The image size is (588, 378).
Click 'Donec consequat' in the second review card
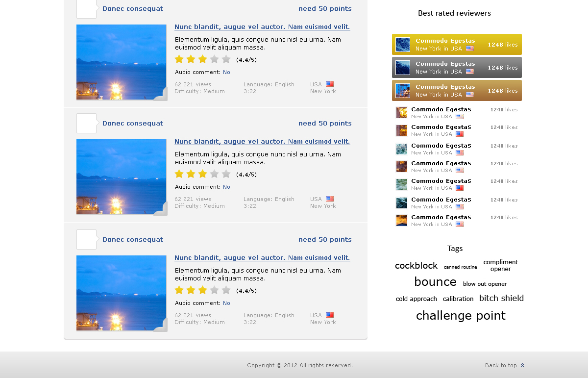pos(133,124)
